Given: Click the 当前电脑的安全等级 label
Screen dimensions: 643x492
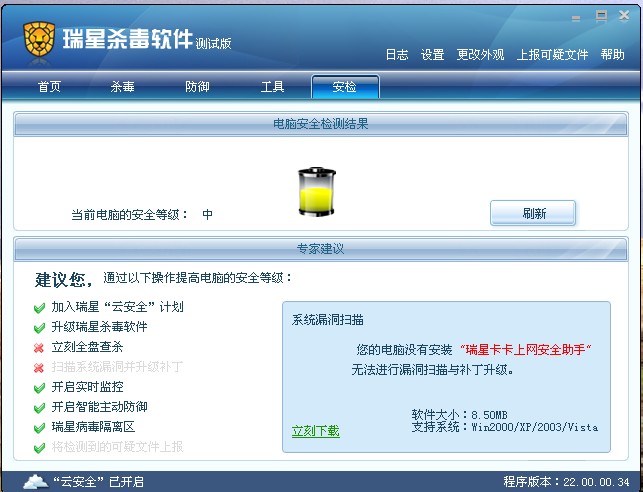Looking at the screenshot, I should coord(130,215).
